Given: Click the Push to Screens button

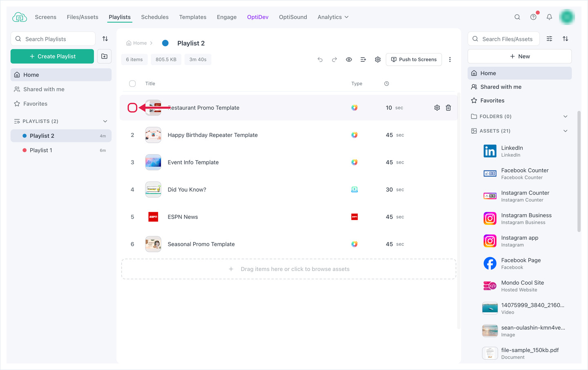Looking at the screenshot, I should tap(414, 60).
